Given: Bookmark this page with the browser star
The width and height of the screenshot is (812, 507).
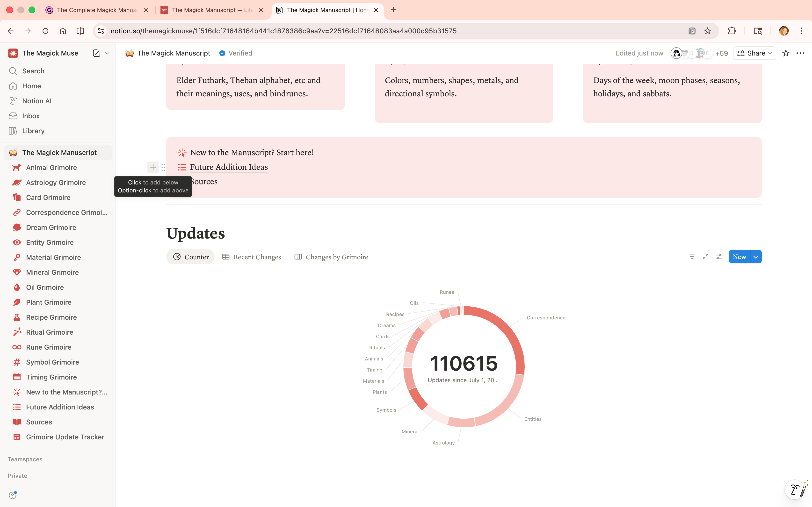Looking at the screenshot, I should coord(708,31).
